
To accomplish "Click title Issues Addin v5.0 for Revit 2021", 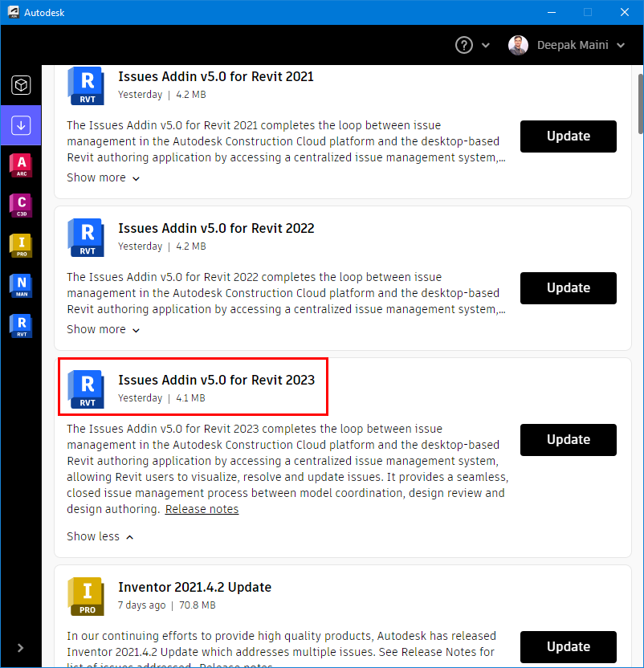I will coord(216,77).
